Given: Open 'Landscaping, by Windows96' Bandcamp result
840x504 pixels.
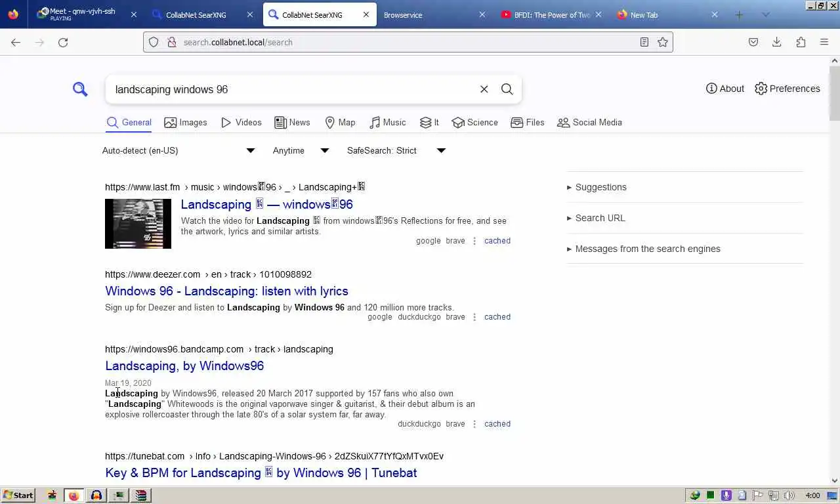Looking at the screenshot, I should (184, 366).
